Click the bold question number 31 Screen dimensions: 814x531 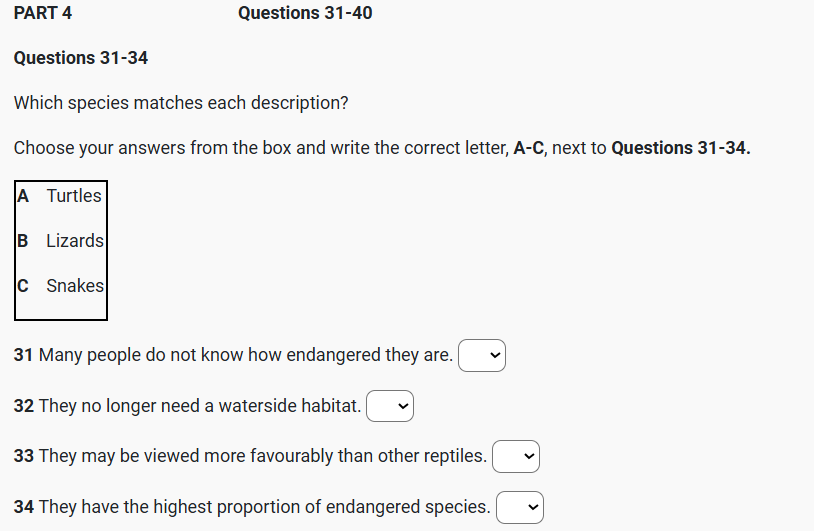click(24, 355)
